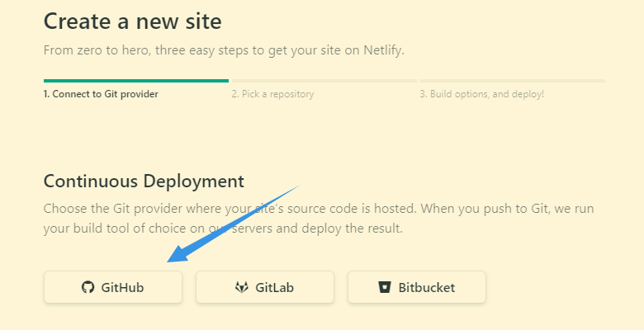The image size is (644, 330).
Task: Click the Continuous Deployment heading
Action: coord(144,181)
